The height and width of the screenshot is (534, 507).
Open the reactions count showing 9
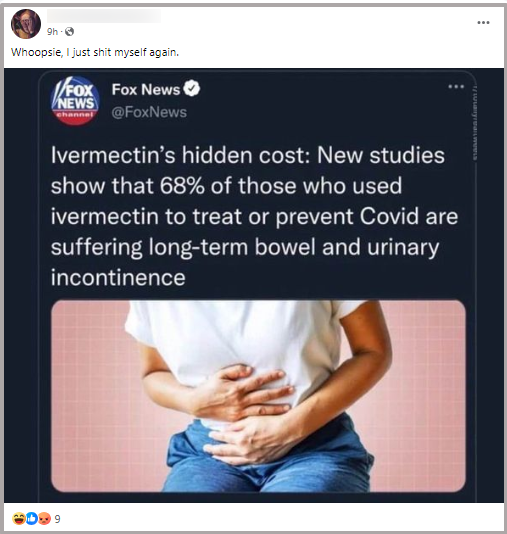(58, 519)
